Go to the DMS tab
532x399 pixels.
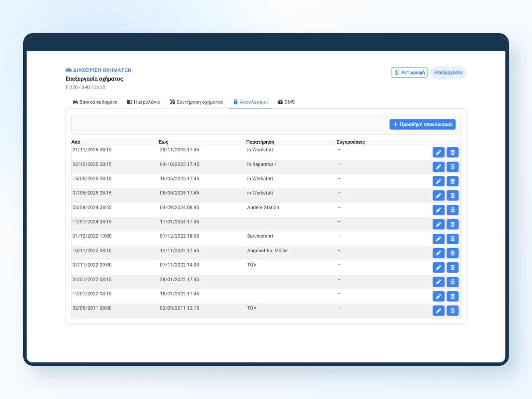pos(286,102)
